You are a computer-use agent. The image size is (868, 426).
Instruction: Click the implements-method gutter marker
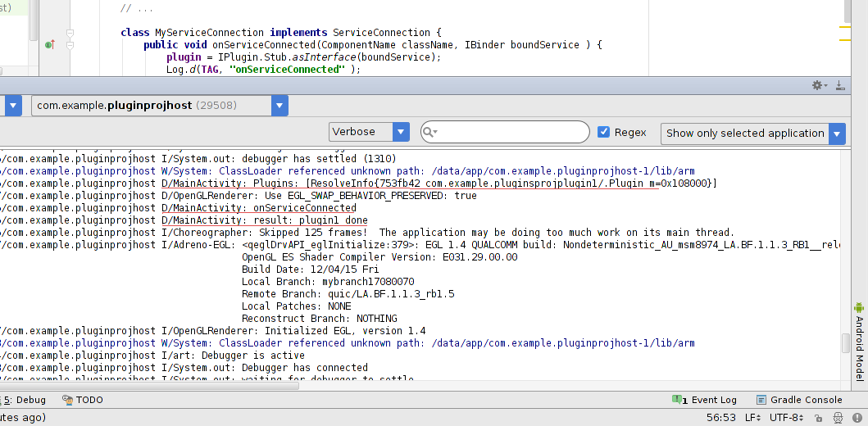pos(49,45)
